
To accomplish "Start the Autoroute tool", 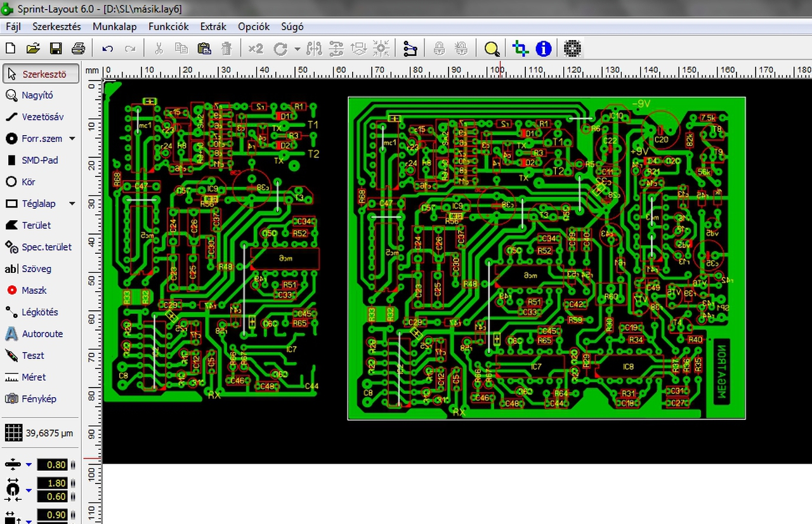I will coord(41,334).
